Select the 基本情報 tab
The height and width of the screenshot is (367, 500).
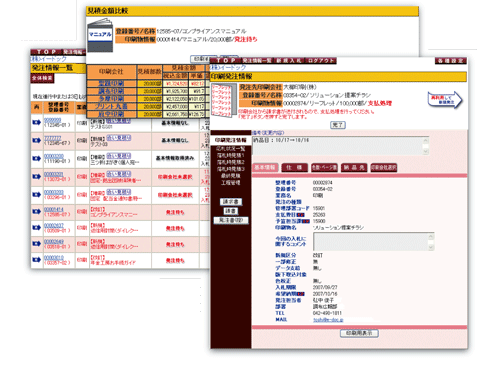[265, 167]
